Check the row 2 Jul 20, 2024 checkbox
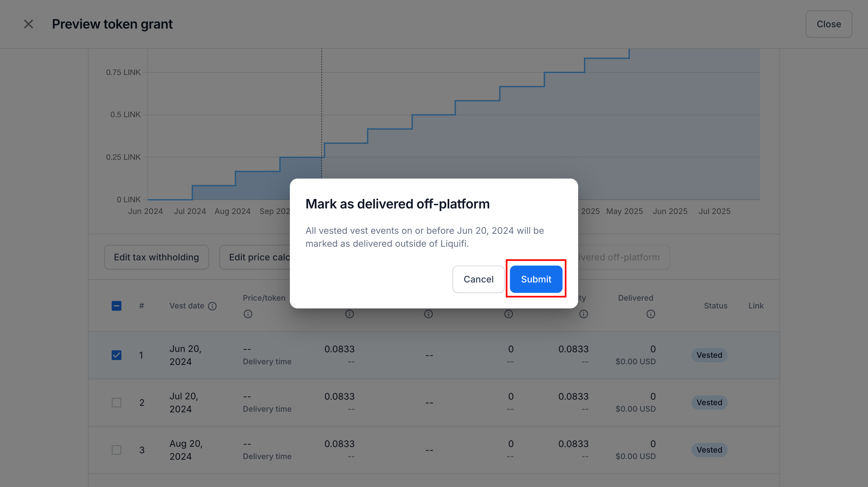Viewport: 868px width, 487px height. (117, 402)
